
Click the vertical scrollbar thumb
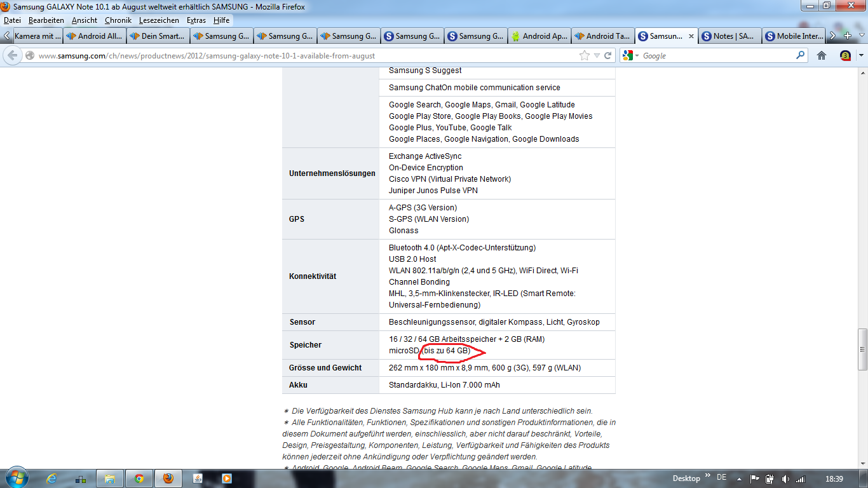[862, 349]
